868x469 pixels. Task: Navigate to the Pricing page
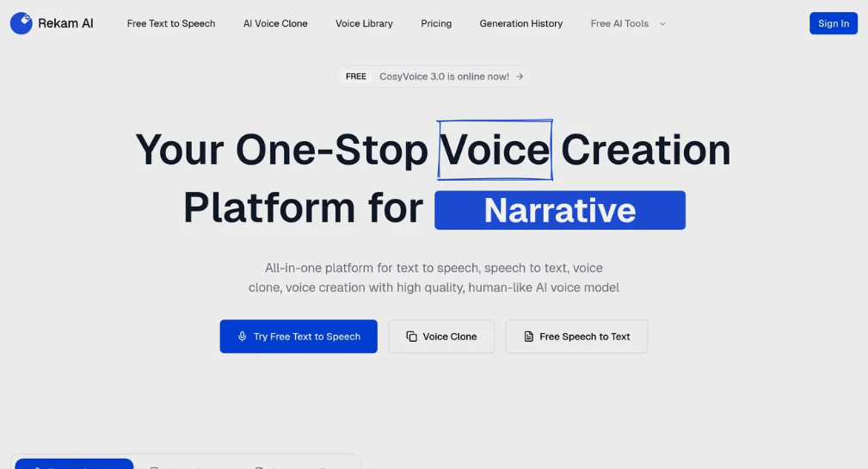(436, 24)
